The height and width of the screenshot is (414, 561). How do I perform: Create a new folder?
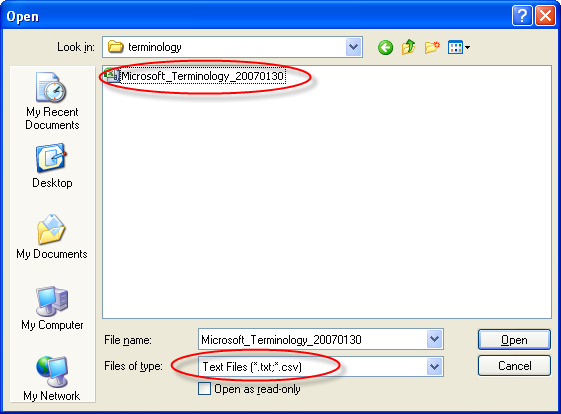pos(432,47)
